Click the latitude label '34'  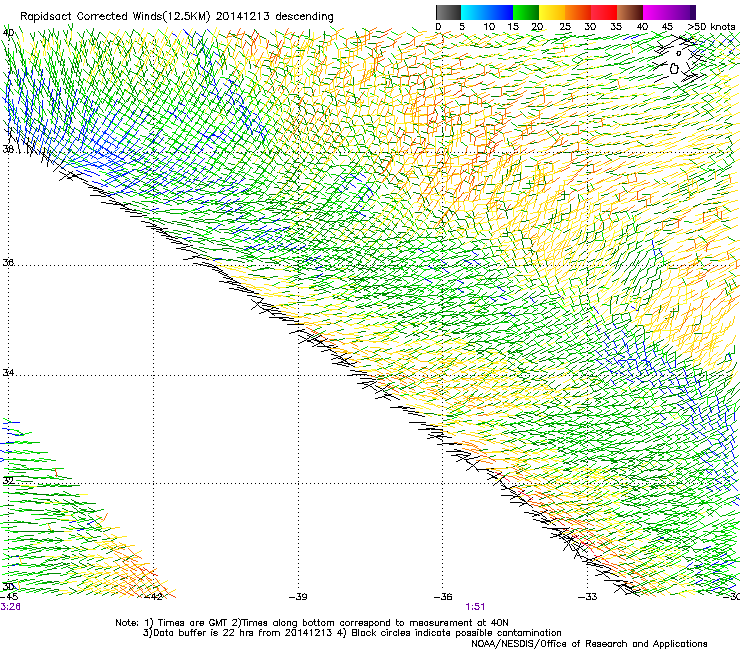coord(8,372)
